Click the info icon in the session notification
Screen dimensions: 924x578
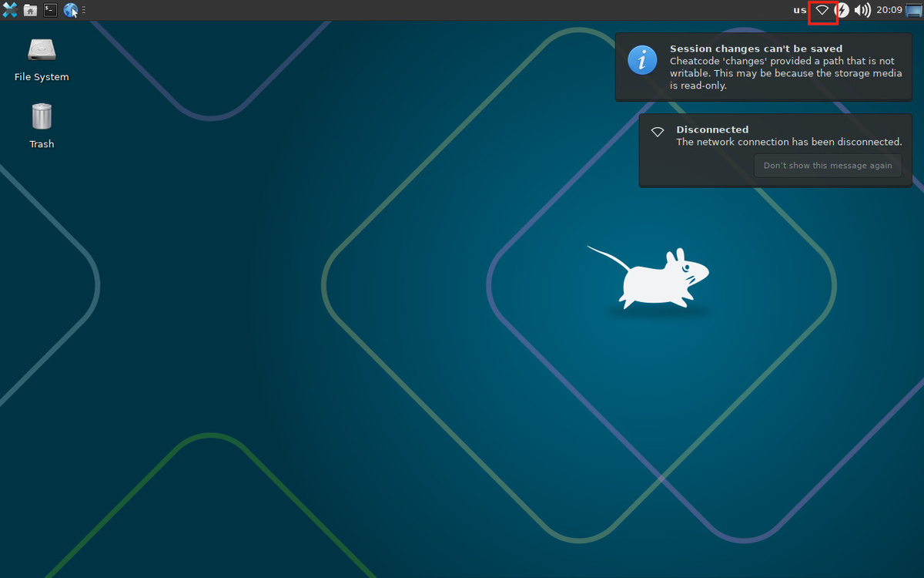click(642, 59)
